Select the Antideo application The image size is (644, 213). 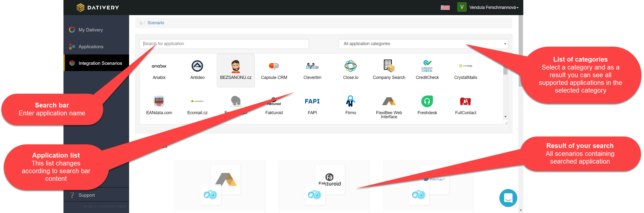[198, 71]
